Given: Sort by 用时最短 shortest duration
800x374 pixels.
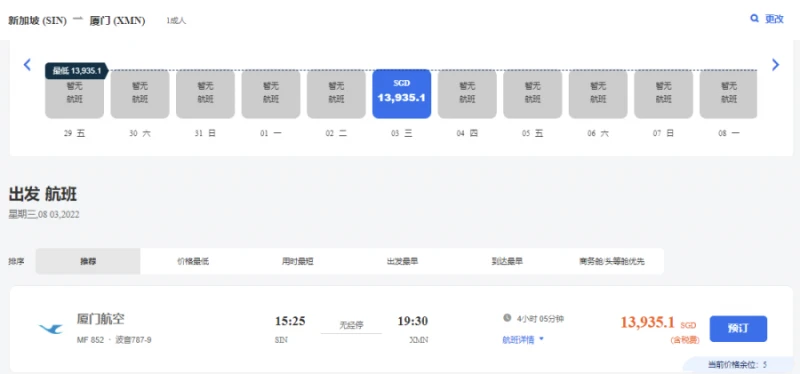Looking at the screenshot, I should [x=297, y=261].
